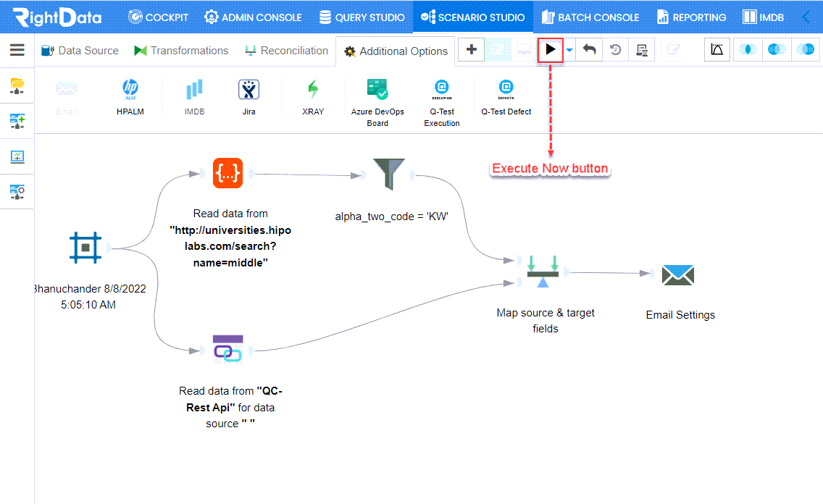Click the alpha_two_code = 'KW' label
Screen dimensions: 823x504
(391, 216)
